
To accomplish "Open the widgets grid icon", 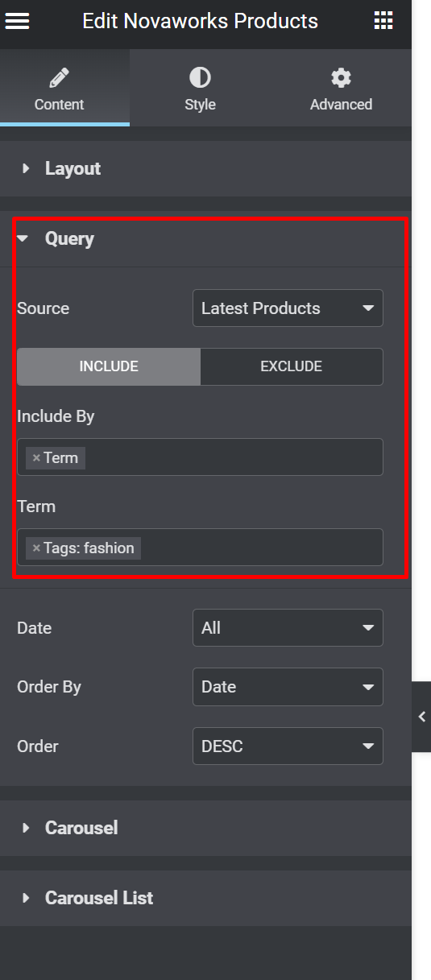I will pos(383,22).
